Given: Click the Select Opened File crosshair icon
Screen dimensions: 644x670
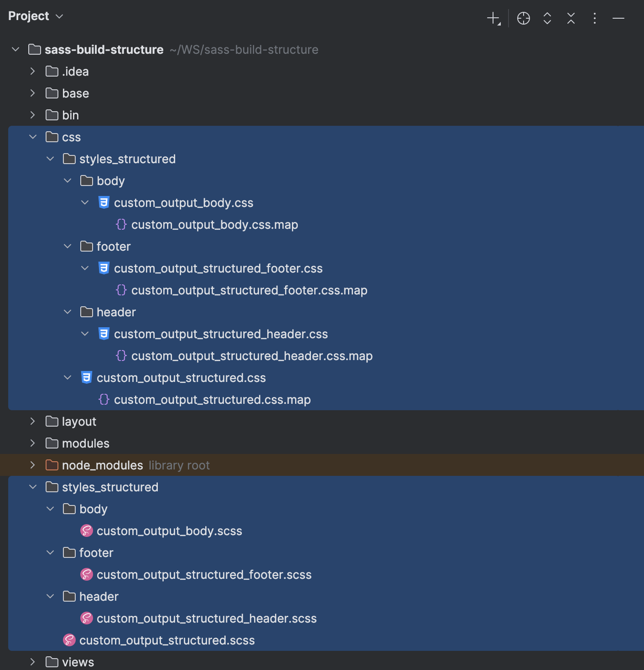Looking at the screenshot, I should tap(524, 18).
